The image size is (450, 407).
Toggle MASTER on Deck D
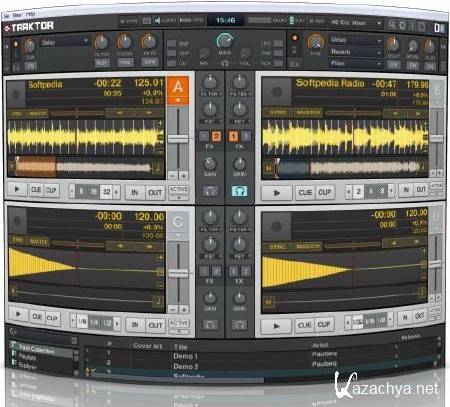pyautogui.click(x=308, y=246)
